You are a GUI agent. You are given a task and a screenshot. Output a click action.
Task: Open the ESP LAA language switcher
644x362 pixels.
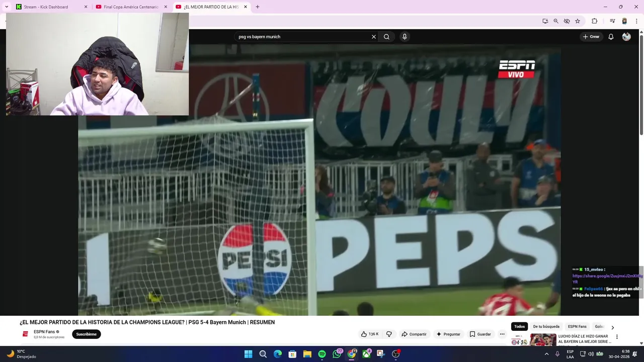tap(570, 354)
